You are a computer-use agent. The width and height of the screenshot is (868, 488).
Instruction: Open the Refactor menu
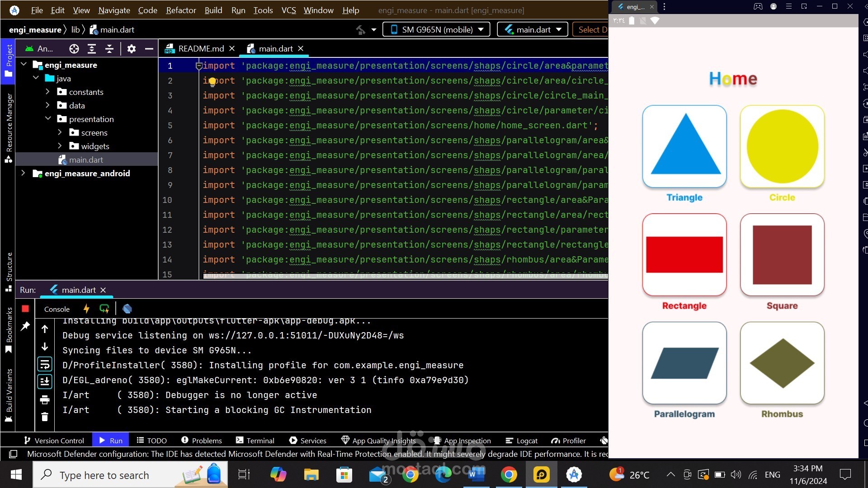click(181, 10)
